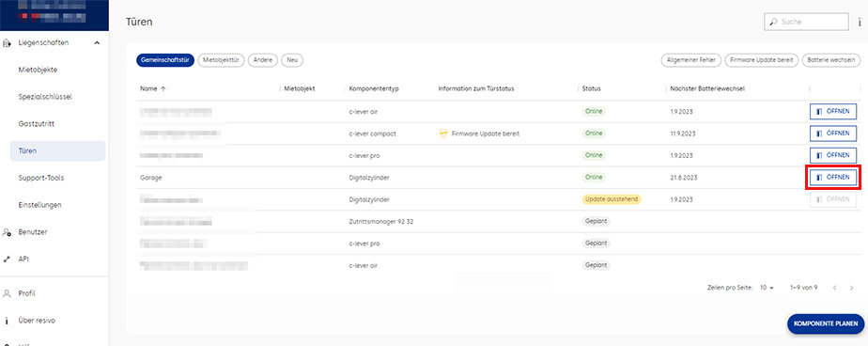Viewport: 868px width, 346px height.
Task: Toggle the Mietobjekttür filter chip
Action: click(x=221, y=60)
